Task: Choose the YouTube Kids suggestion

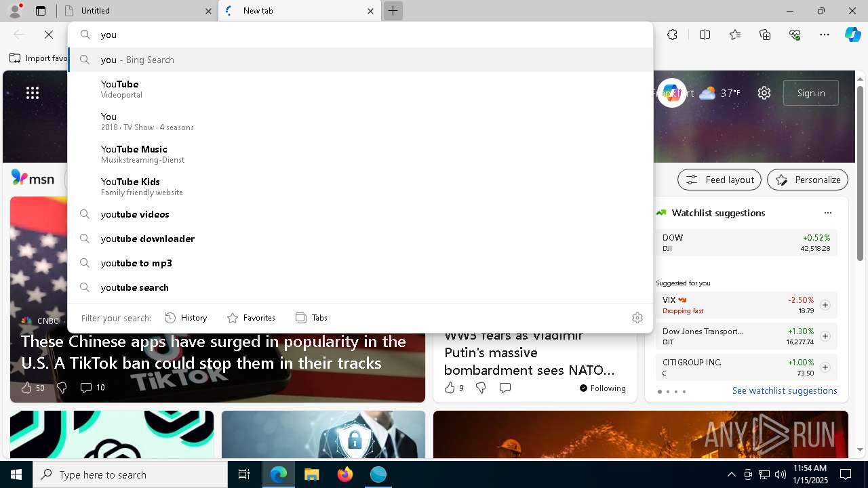Action: [x=360, y=186]
